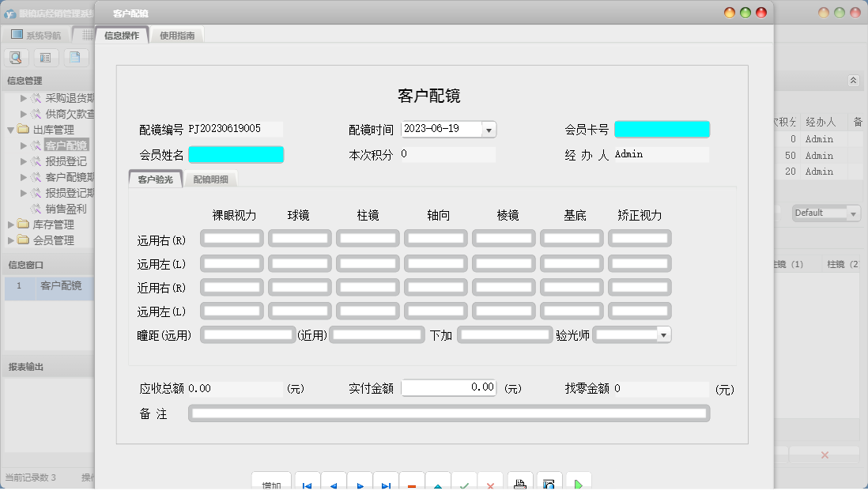Screen dimensions: 868x502
Task: Switch to the 配镜明细 tab
Action: pyautogui.click(x=210, y=179)
